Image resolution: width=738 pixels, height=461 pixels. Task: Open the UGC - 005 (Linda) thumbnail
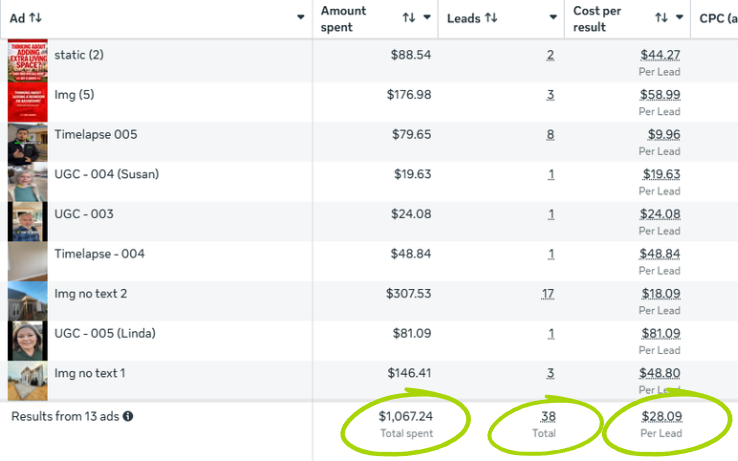pyautogui.click(x=28, y=341)
